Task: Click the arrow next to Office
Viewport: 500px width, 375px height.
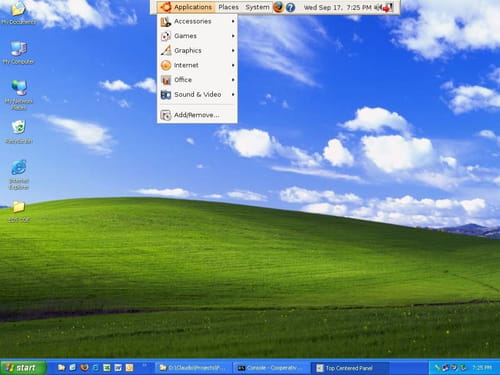Action: [x=233, y=80]
